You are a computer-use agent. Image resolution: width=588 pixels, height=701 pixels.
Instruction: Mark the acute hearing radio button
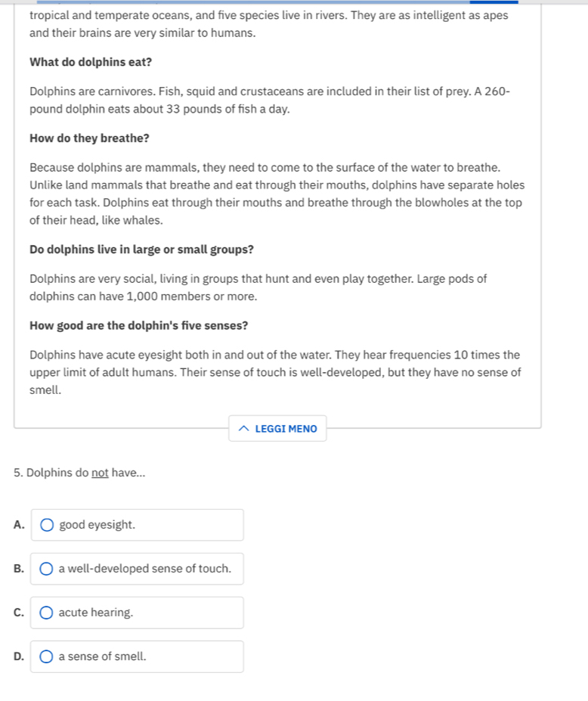click(x=47, y=613)
